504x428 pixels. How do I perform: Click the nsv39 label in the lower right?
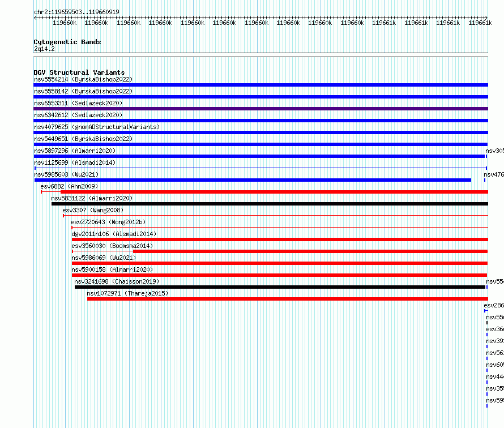pyautogui.click(x=495, y=341)
